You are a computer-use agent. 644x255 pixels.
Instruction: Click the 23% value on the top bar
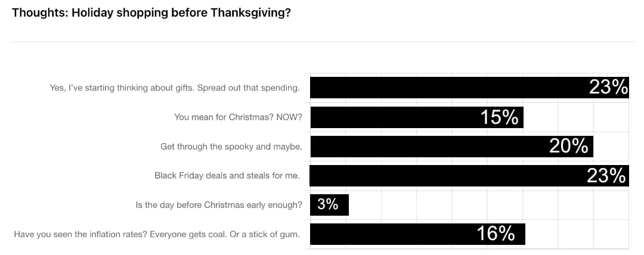tap(608, 88)
